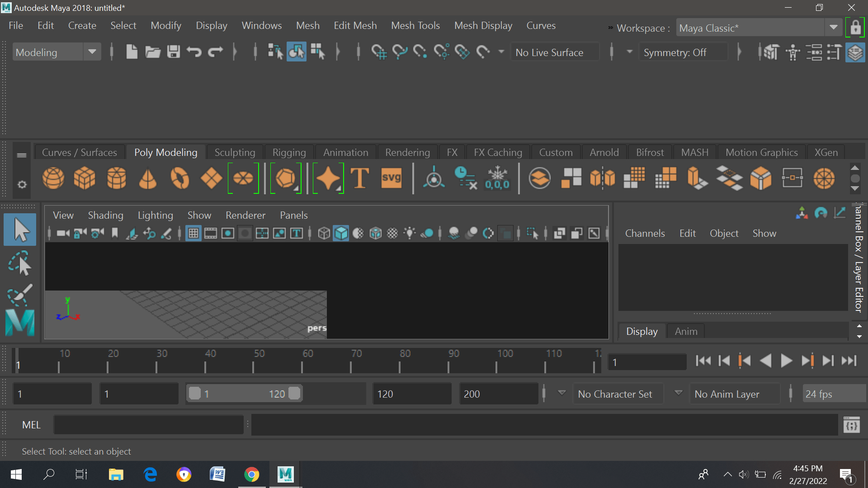Select the Lasso selection tool
868x488 pixels.
[x=20, y=264]
